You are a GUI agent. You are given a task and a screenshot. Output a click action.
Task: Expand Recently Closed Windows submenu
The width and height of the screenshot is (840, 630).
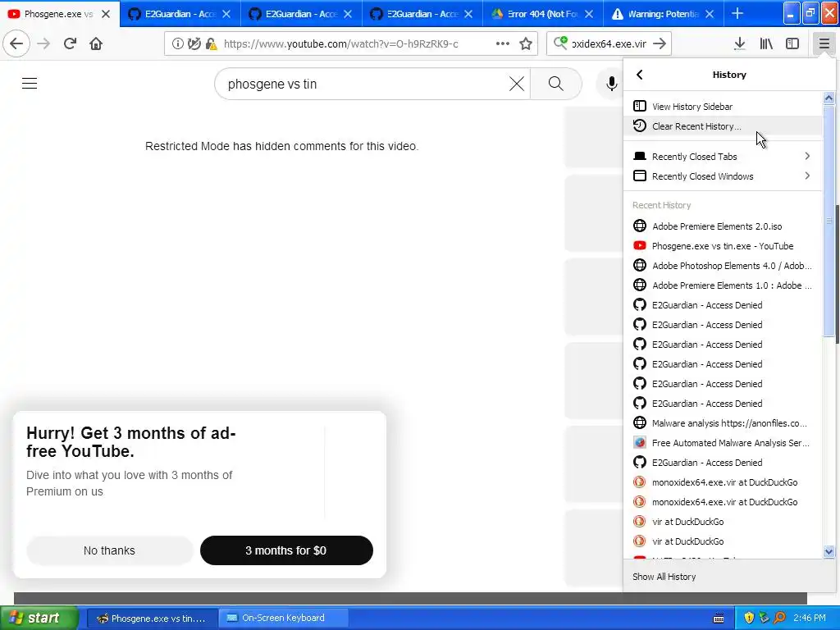click(x=722, y=176)
